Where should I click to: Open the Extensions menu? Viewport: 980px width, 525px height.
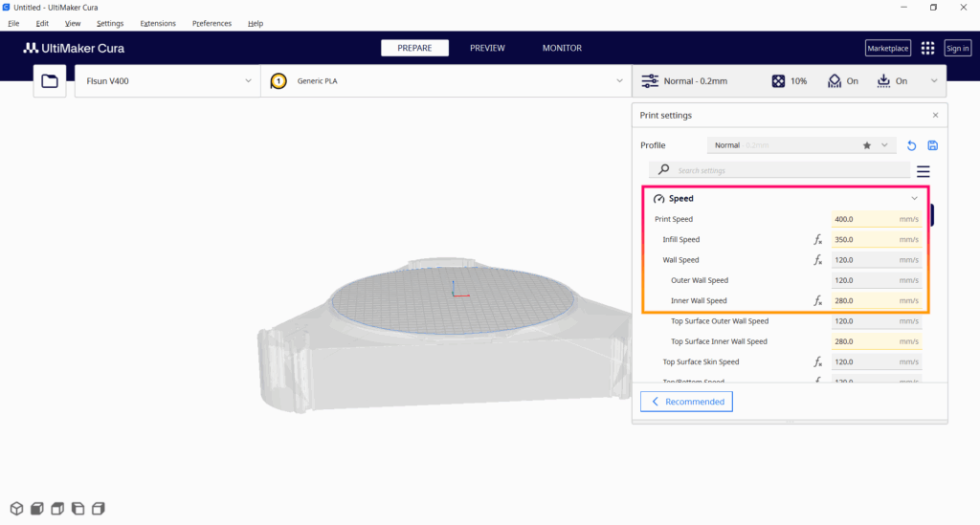[x=158, y=23]
